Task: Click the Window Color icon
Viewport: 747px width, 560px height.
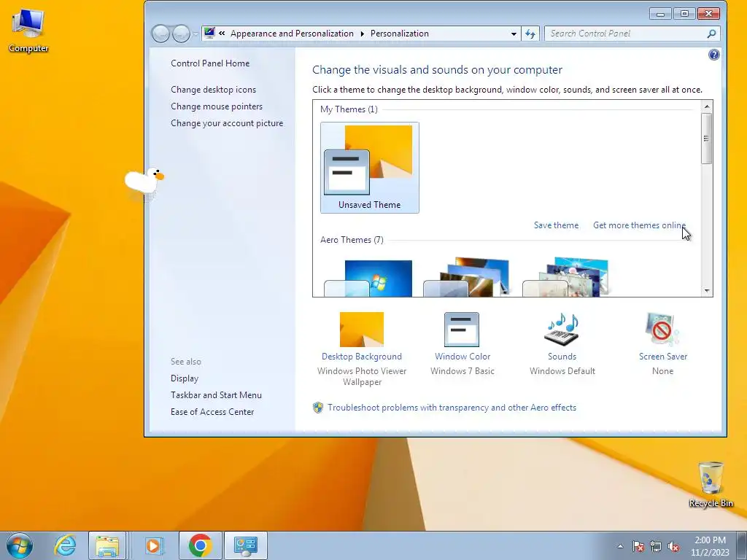Action: (462, 329)
